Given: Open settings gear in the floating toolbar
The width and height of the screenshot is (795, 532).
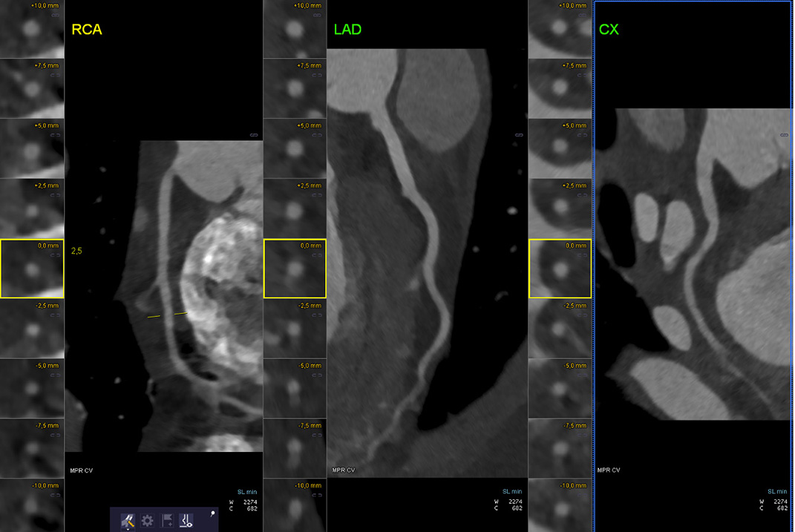Looking at the screenshot, I should pos(147,520).
